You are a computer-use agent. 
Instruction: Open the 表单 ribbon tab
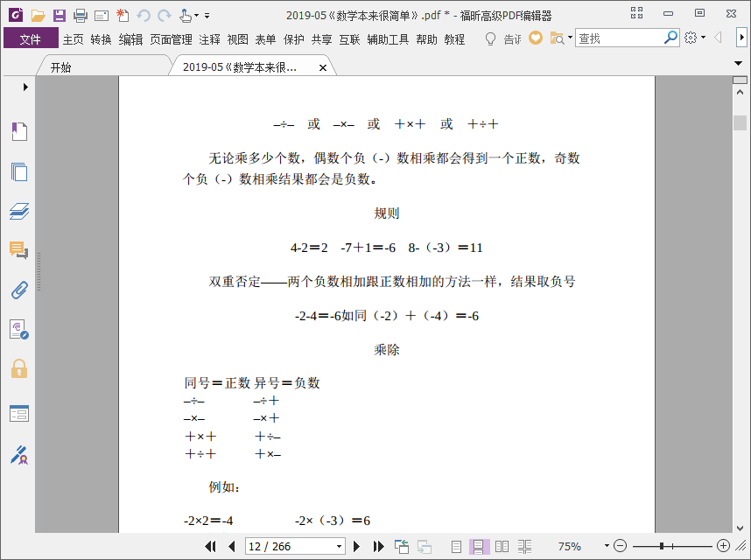pyautogui.click(x=265, y=39)
